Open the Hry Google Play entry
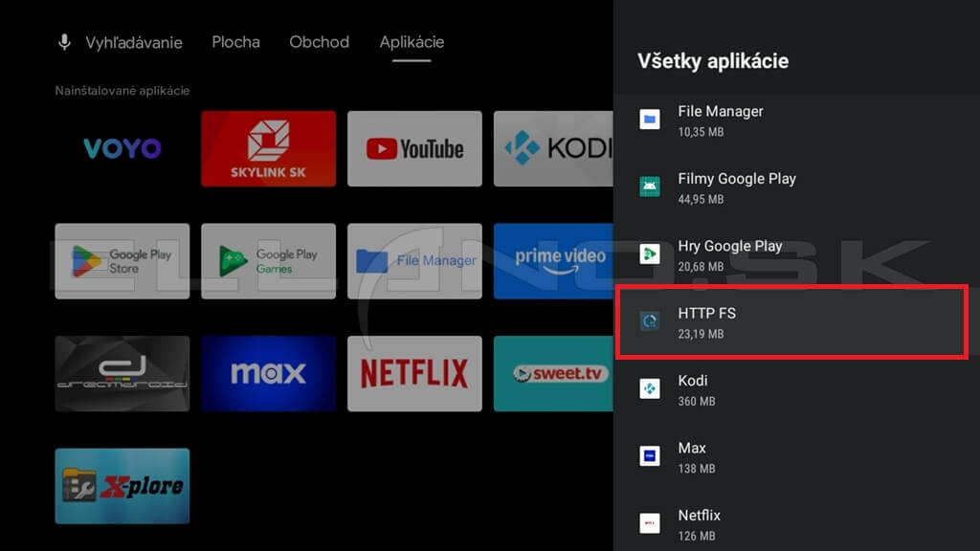The width and height of the screenshot is (980, 551). click(x=796, y=255)
